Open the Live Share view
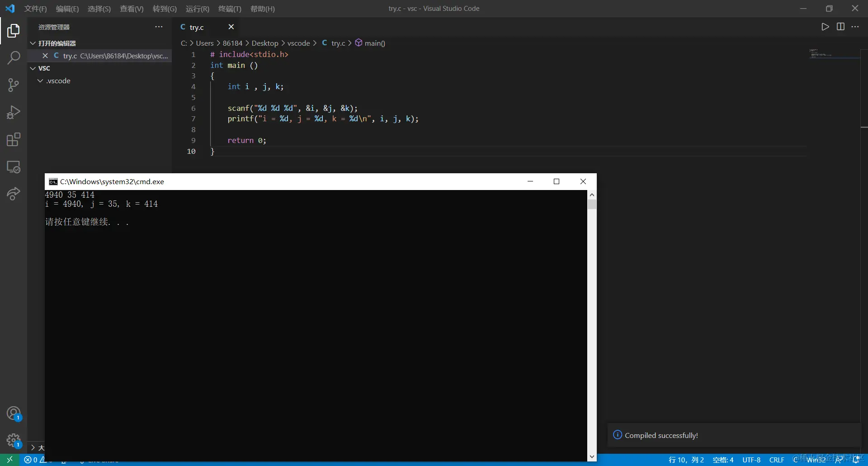 tap(14, 194)
